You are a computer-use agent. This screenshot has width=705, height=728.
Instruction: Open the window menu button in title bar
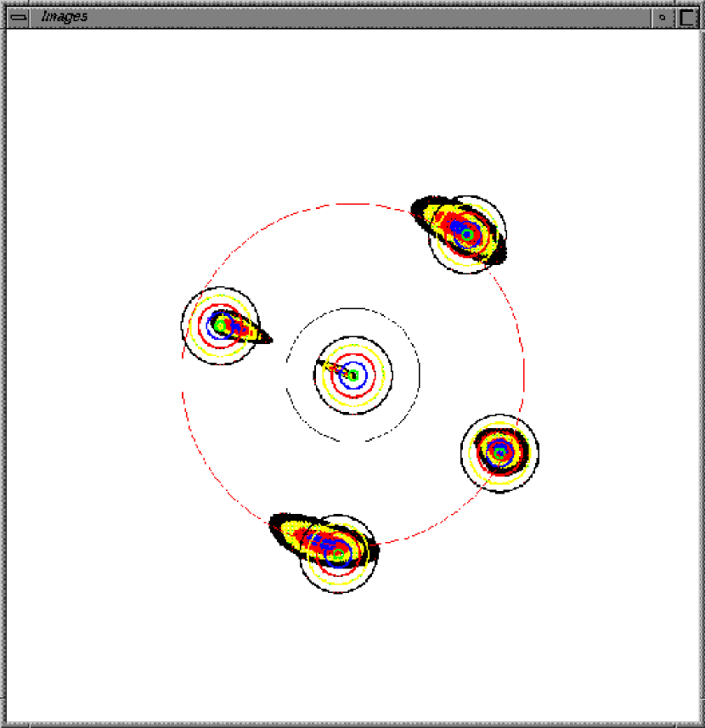pos(18,16)
